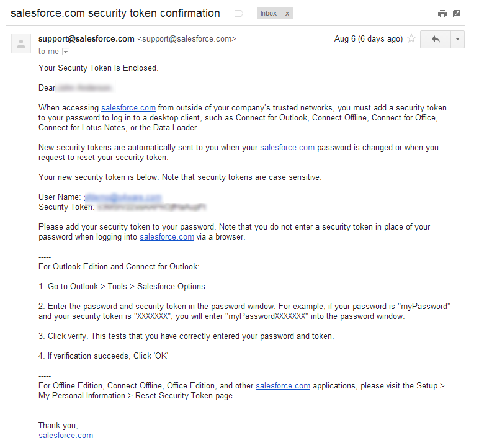479x448 pixels.
Task: Open salesforce.com link before "password is changed"
Action: (x=287, y=148)
